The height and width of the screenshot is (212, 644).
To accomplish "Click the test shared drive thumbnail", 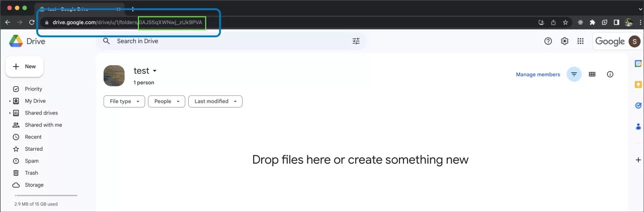I will [114, 75].
